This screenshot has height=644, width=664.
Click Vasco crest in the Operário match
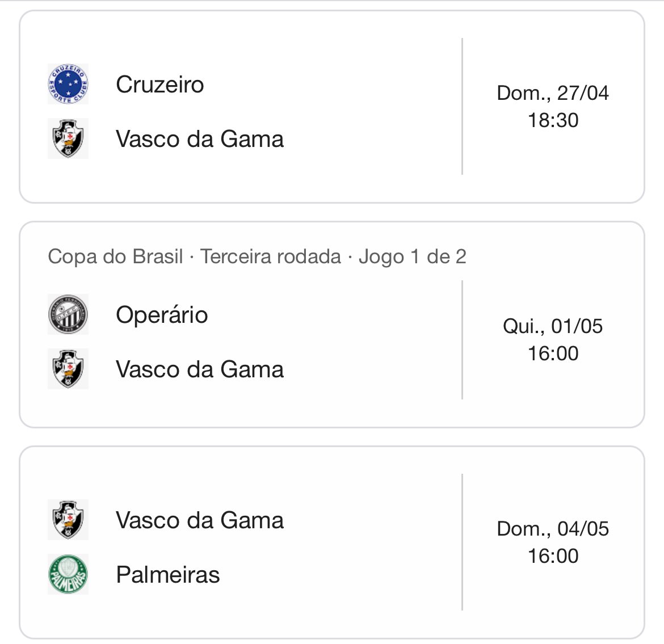pyautogui.click(x=68, y=369)
